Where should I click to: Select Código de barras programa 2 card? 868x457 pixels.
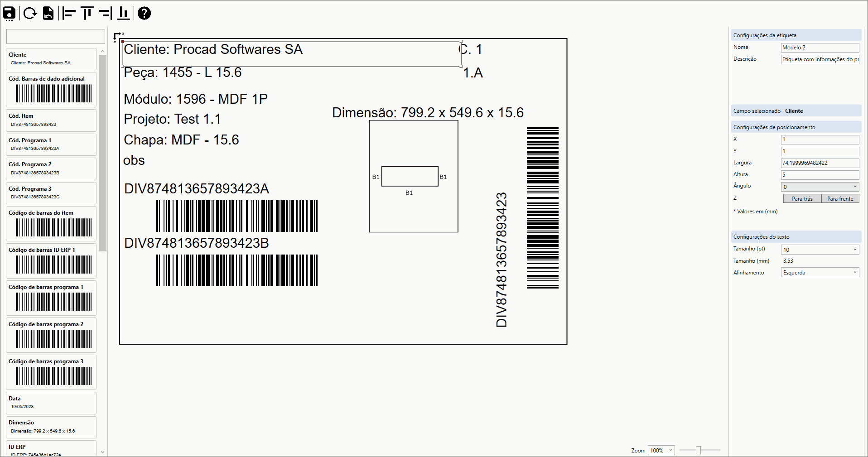click(51, 335)
